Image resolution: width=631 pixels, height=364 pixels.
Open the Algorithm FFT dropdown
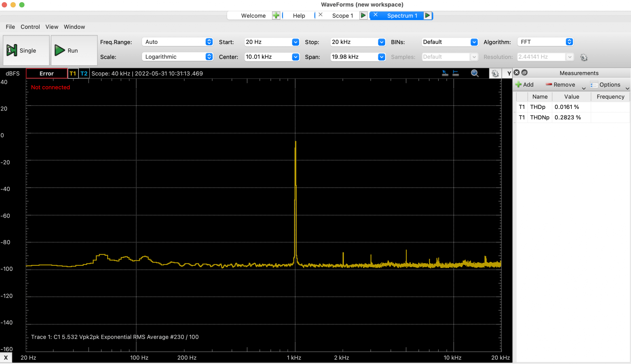click(545, 42)
